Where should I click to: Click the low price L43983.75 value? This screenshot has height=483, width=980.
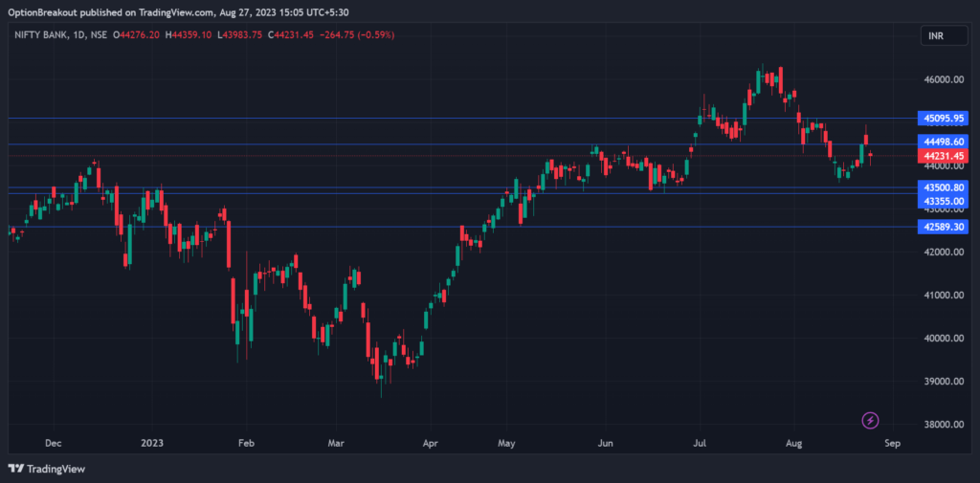pos(239,35)
